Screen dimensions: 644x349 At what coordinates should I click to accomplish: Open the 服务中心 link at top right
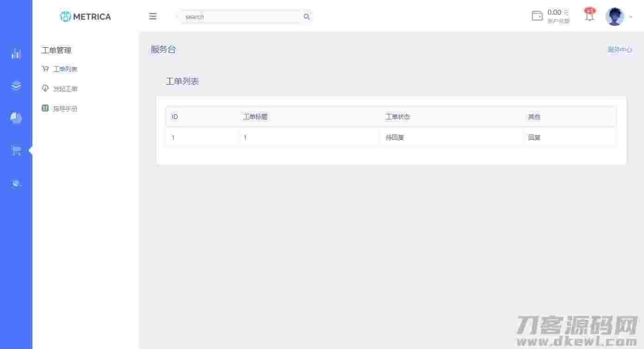click(620, 50)
